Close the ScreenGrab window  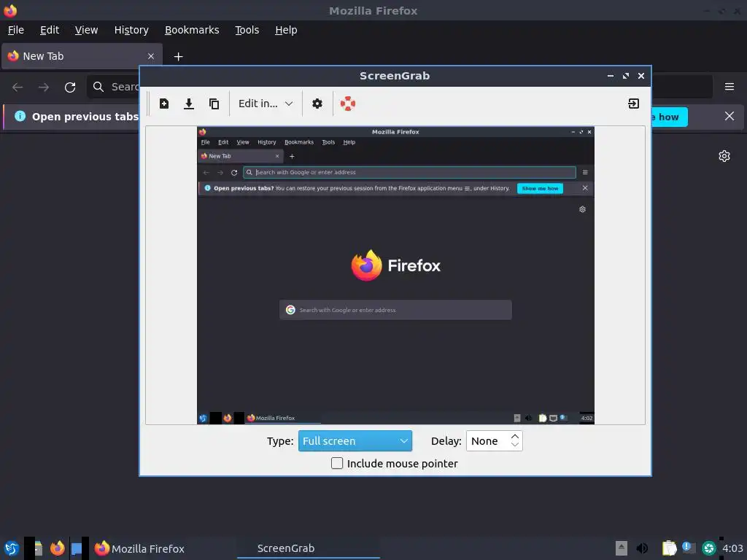tap(641, 76)
